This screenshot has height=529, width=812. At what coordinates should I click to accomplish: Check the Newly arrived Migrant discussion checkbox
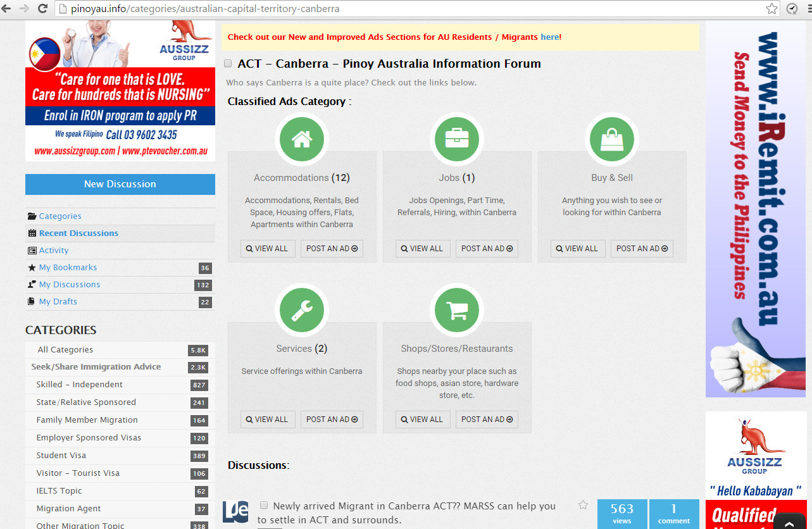click(x=264, y=506)
